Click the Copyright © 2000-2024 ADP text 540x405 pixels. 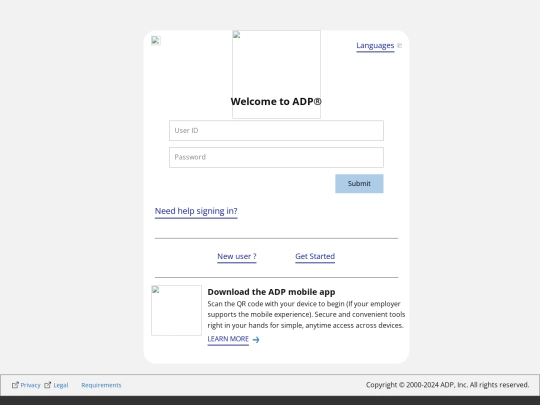(x=447, y=385)
